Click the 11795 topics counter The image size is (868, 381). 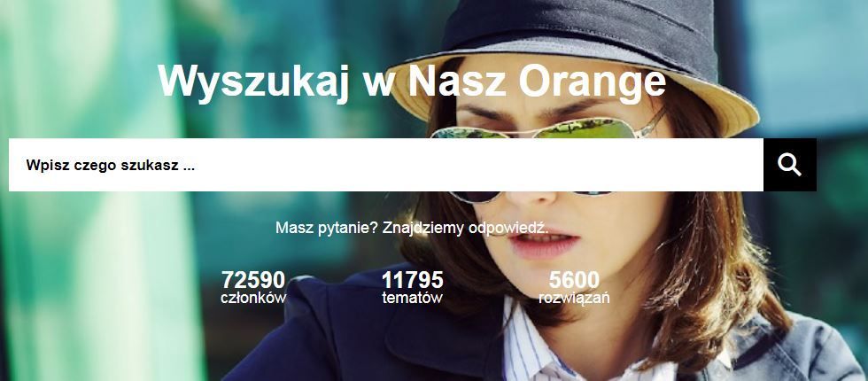click(x=413, y=280)
